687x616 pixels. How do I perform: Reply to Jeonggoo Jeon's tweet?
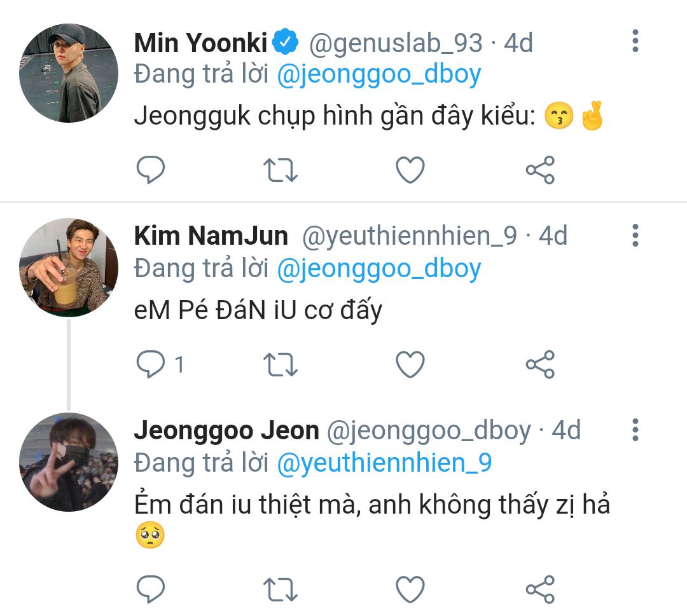(x=151, y=589)
